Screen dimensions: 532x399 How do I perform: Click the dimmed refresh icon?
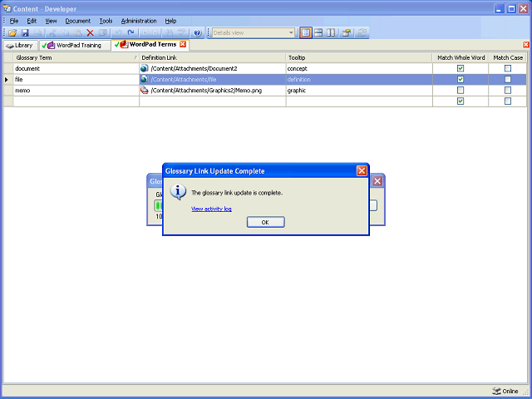362,33
